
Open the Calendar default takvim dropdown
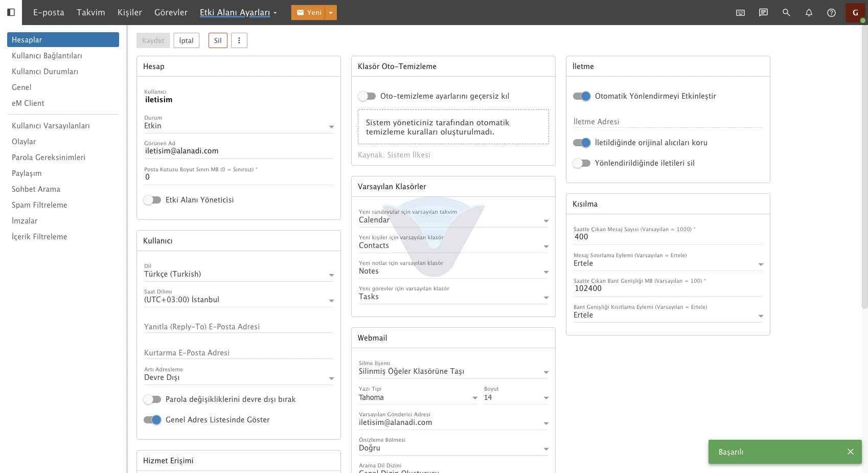(453, 220)
